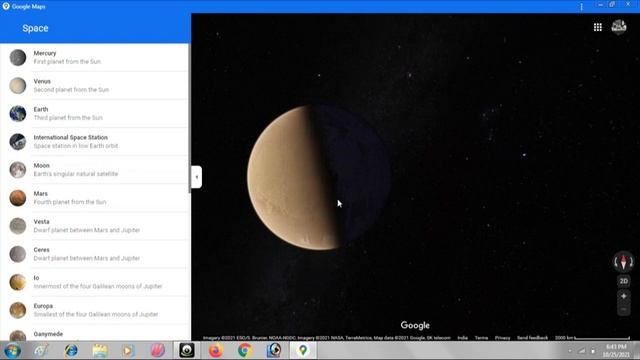The width and height of the screenshot is (640, 360).
Task: Click the 2000 km scale bar
Action: tap(592, 338)
